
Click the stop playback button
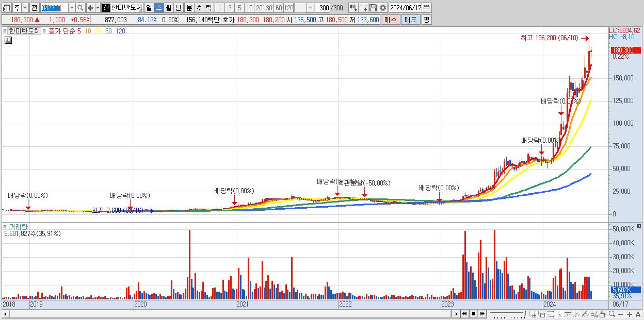click(473, 314)
